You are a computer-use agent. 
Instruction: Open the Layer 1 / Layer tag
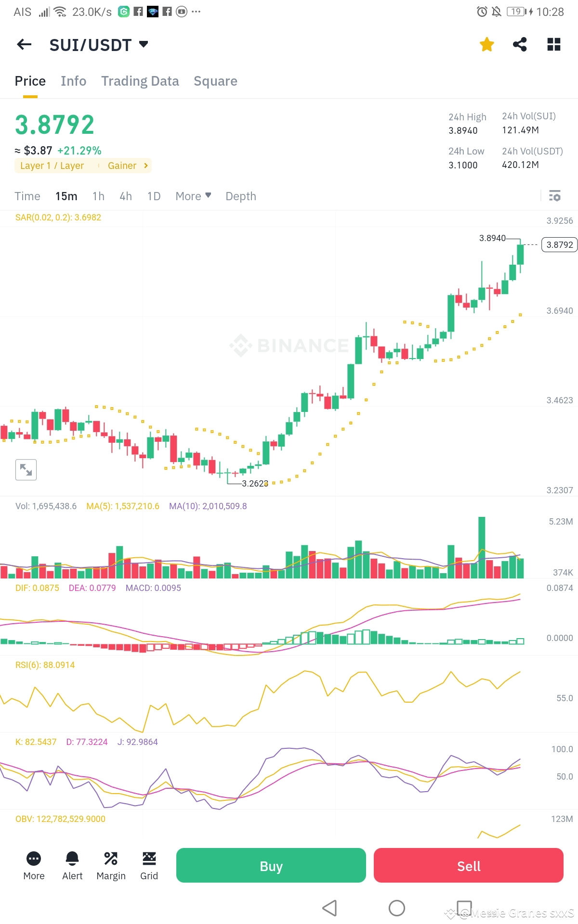tap(52, 166)
